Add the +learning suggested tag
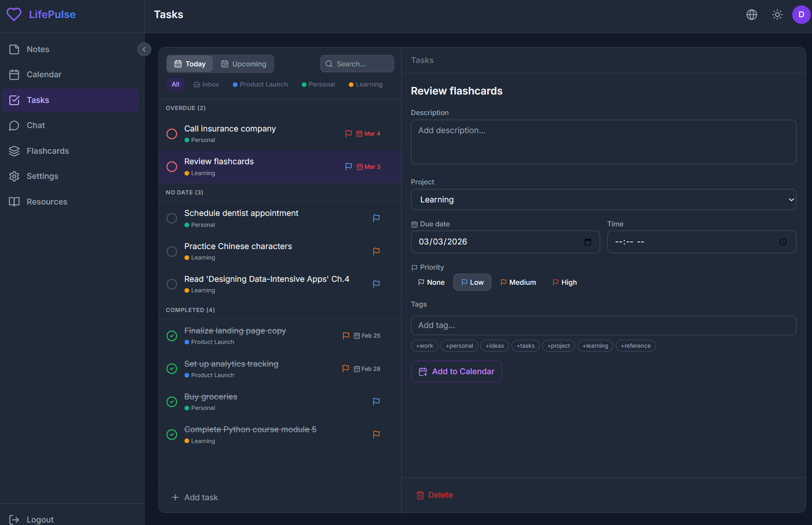 (x=595, y=346)
